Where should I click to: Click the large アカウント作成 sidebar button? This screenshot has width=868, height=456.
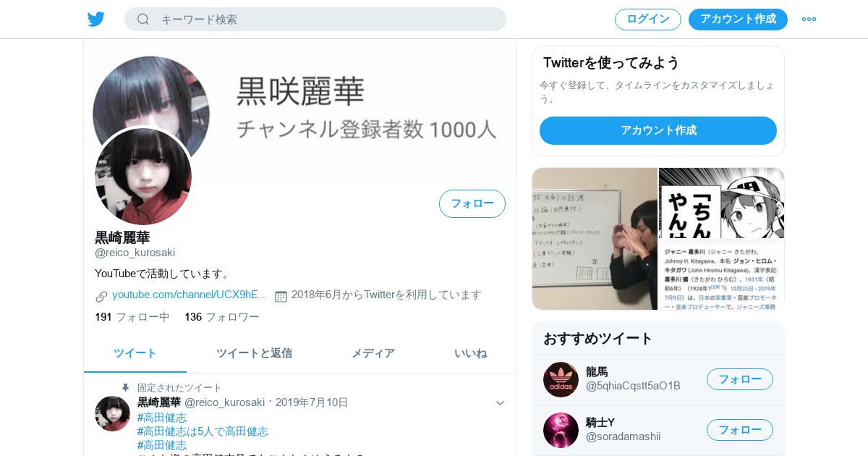(658, 130)
